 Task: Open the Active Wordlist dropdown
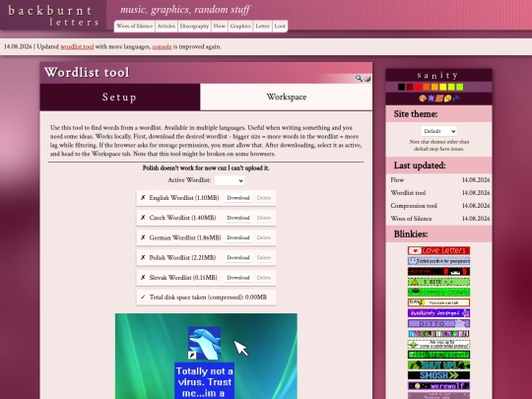230,180
